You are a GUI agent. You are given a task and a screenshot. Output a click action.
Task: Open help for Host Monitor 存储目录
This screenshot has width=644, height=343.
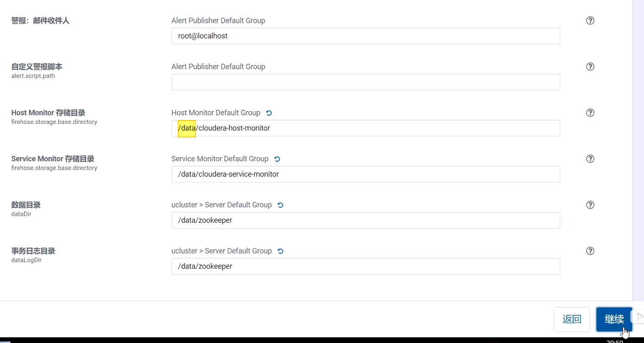(x=590, y=113)
